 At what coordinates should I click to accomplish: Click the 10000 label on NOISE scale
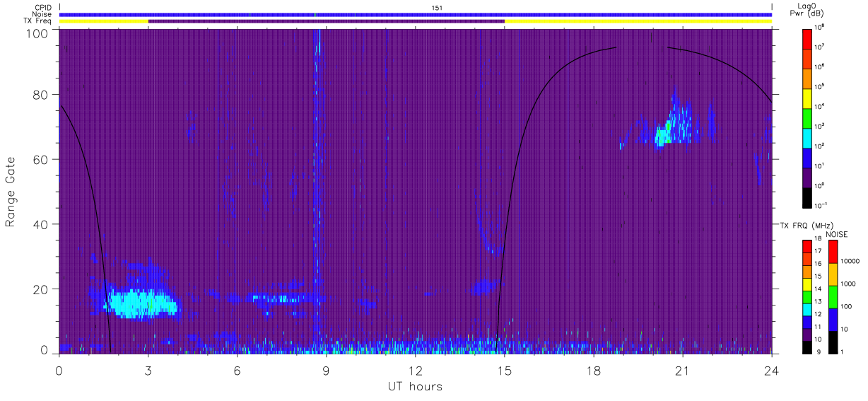pyautogui.click(x=850, y=262)
